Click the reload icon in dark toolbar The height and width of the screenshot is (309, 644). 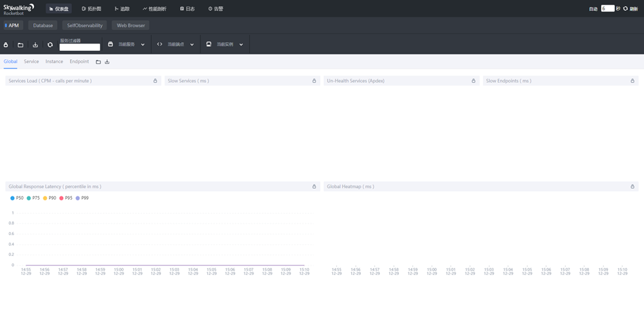[50, 45]
